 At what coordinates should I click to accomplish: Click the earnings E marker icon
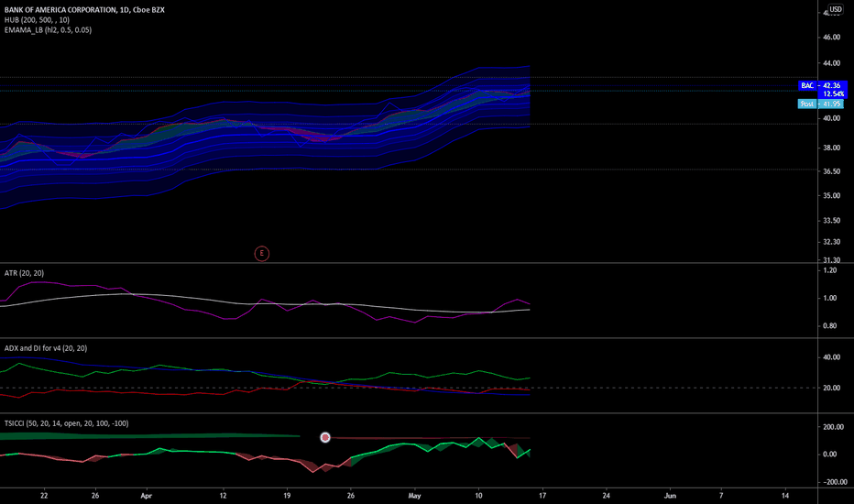(261, 253)
